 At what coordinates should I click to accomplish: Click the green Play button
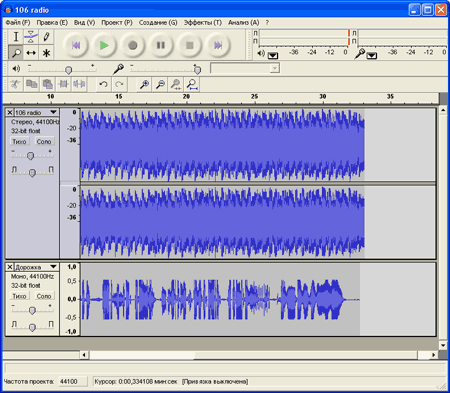click(104, 45)
